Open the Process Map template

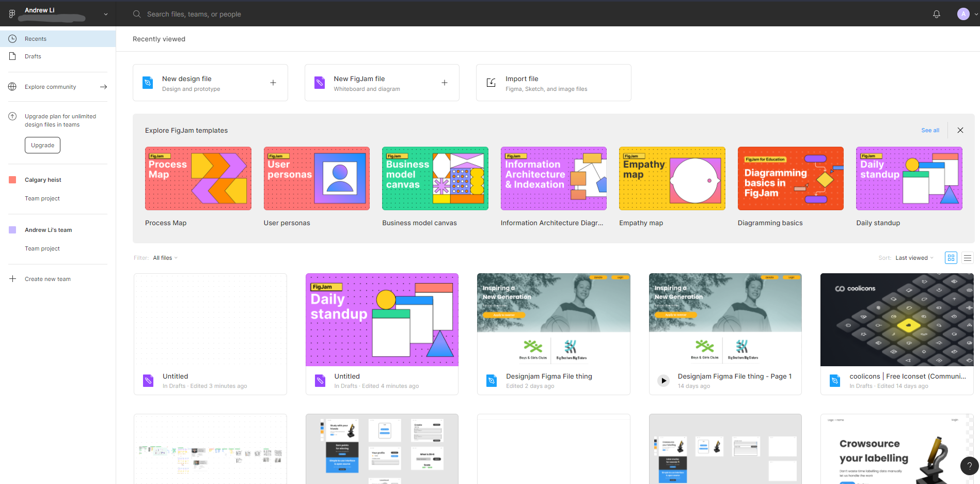198,178
